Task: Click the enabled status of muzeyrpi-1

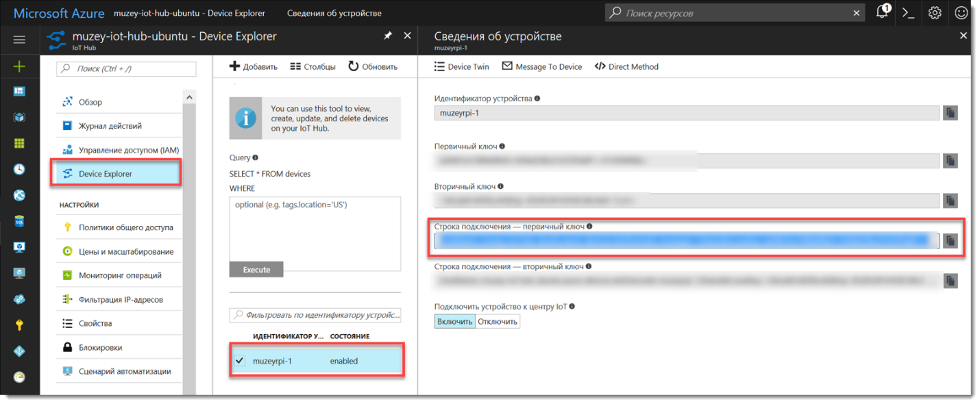Action: point(344,361)
